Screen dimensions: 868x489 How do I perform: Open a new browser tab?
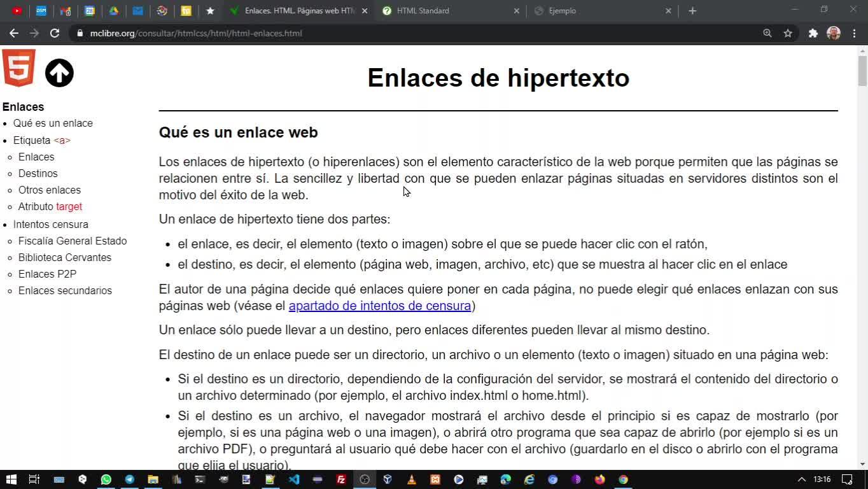point(692,11)
